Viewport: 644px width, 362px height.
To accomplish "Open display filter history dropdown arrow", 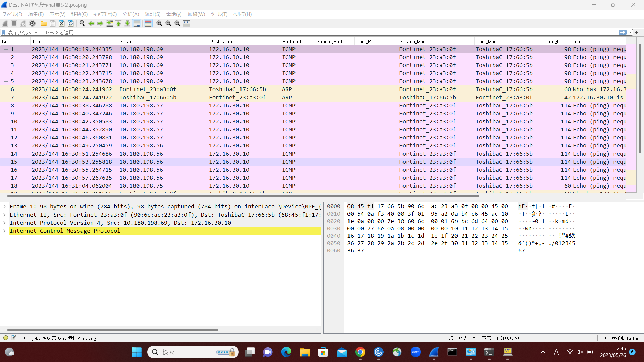I will 630,33.
